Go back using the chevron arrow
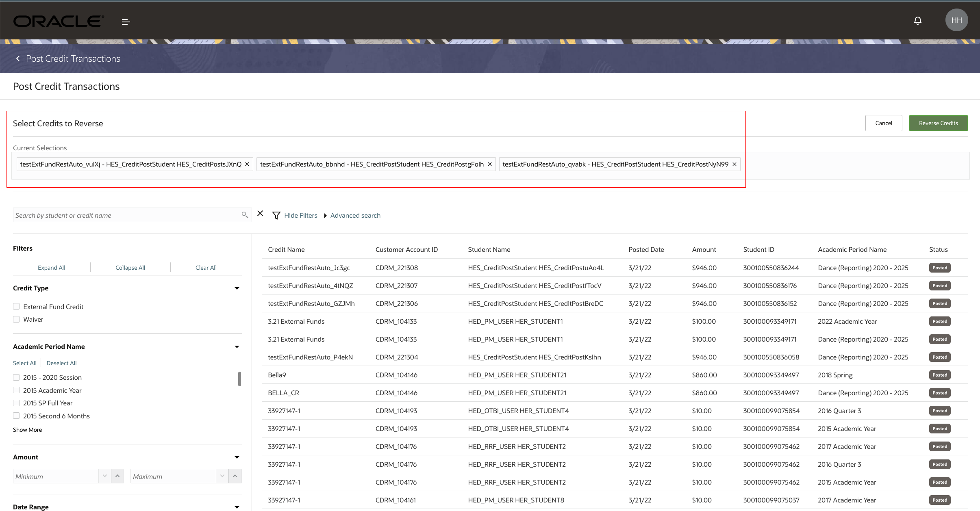The image size is (980, 511). [18, 58]
